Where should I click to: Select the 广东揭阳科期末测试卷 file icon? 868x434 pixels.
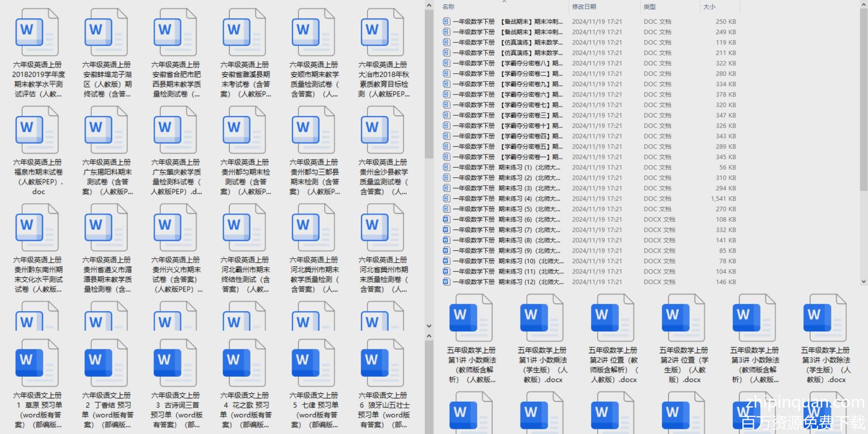click(106, 130)
